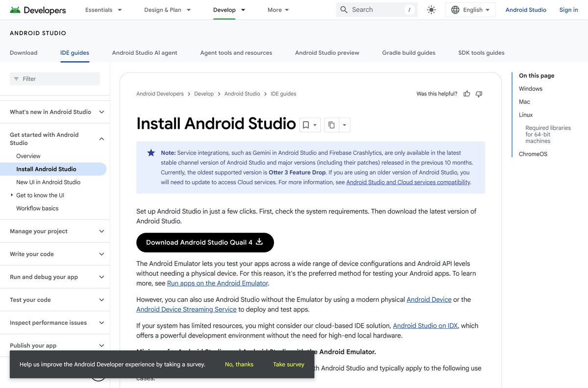
Task: Open the Design & Plan menu
Action: (168, 10)
